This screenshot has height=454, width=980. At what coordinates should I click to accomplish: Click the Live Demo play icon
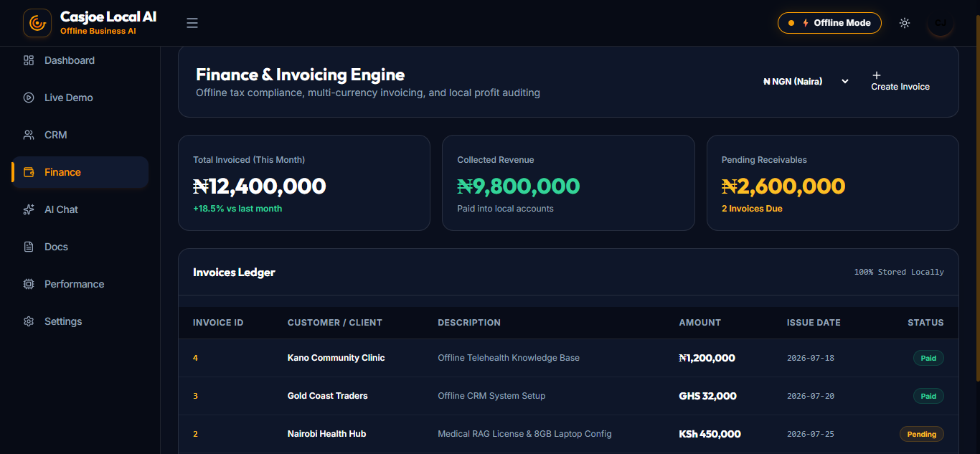pyautogui.click(x=29, y=98)
